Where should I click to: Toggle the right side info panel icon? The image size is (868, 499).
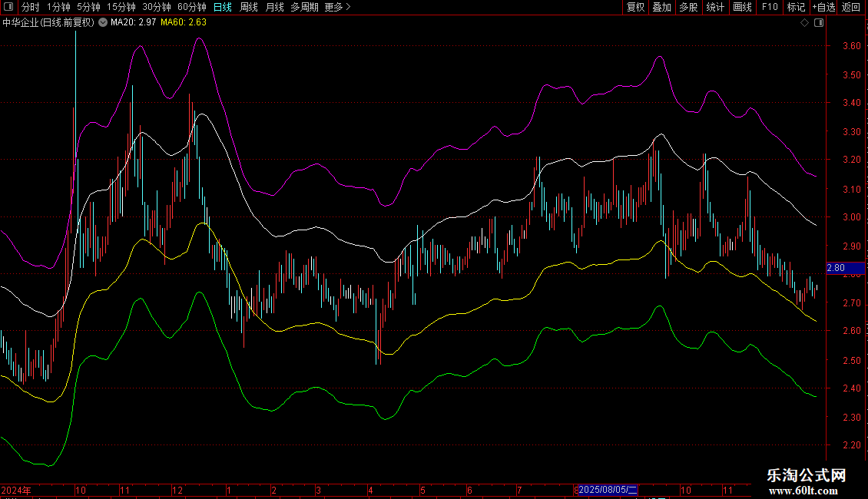pyautogui.click(x=820, y=23)
